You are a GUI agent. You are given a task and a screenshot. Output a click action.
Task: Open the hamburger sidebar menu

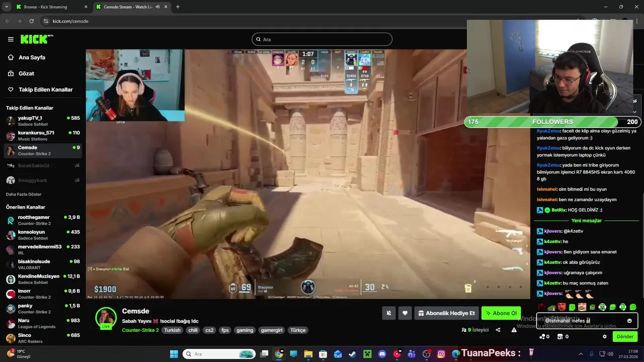pyautogui.click(x=11, y=39)
